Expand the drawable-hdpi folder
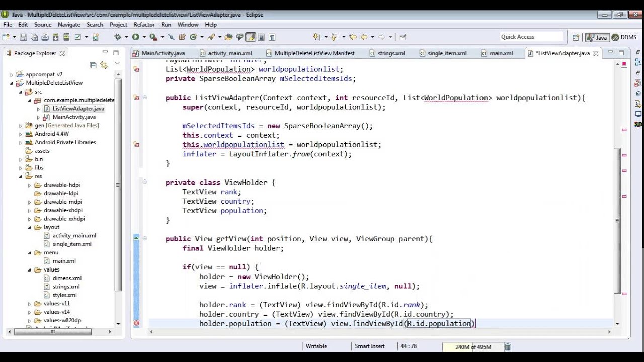 (30, 185)
